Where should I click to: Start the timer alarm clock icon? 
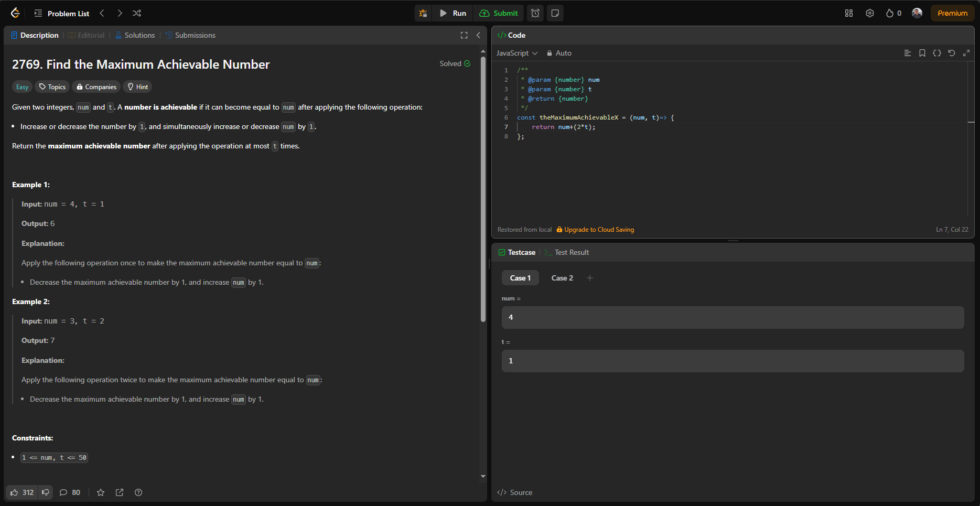pos(535,13)
